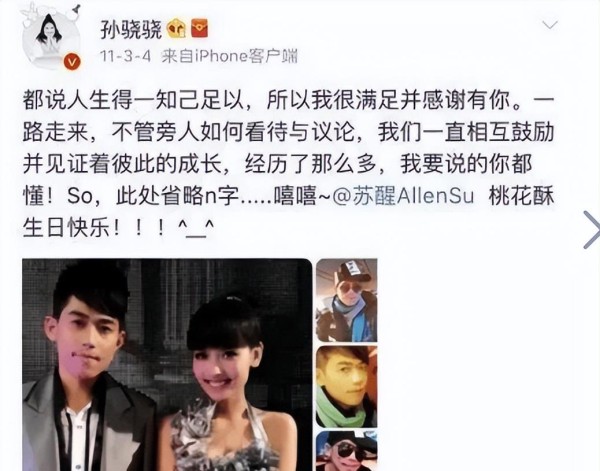Click the 生日快乐 text line in post
The height and width of the screenshot is (471, 600).
(69, 228)
